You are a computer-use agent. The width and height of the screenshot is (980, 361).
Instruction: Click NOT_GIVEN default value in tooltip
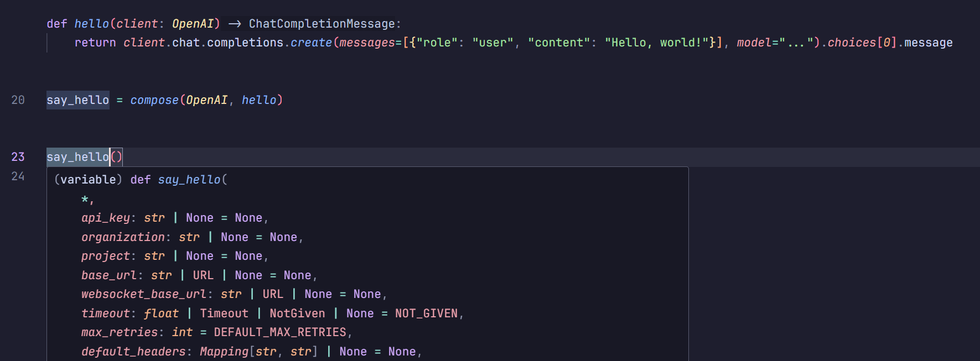coord(426,313)
